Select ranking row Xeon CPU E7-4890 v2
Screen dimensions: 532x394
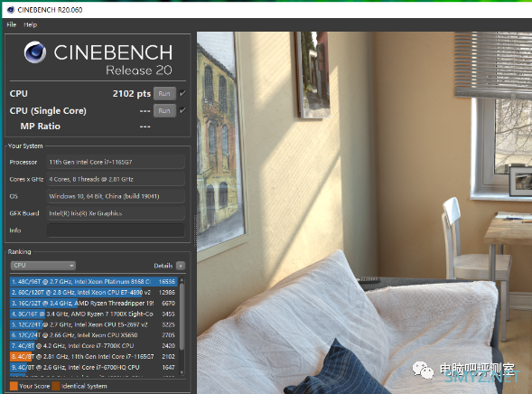[x=94, y=292]
